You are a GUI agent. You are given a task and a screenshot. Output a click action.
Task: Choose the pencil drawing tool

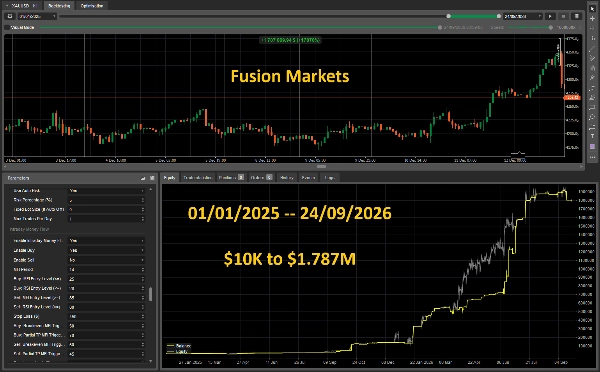coord(592,78)
